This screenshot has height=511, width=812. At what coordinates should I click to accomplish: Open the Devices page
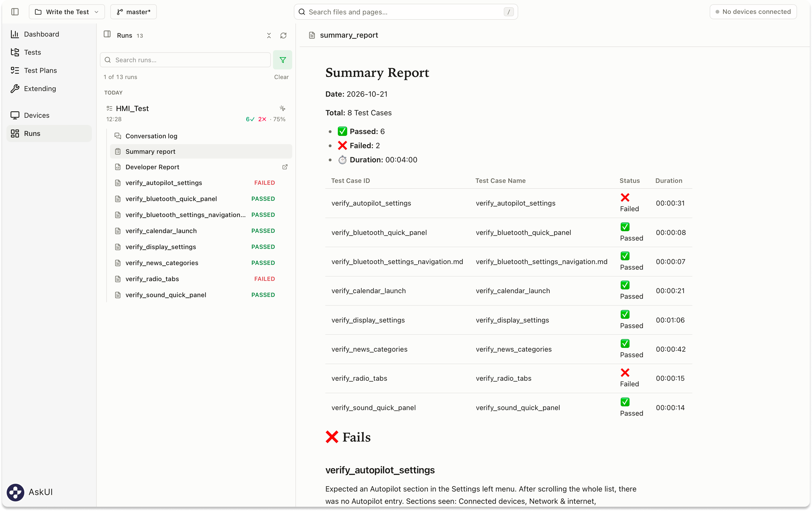point(49,115)
